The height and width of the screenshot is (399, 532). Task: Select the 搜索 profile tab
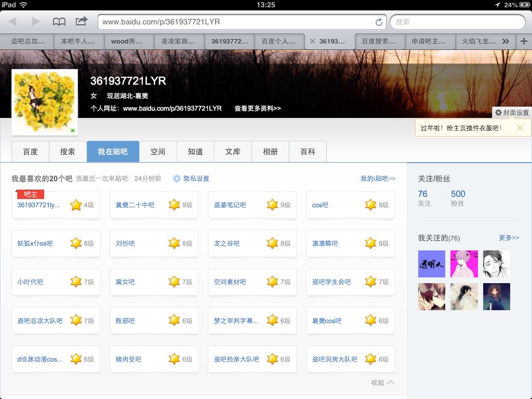[x=68, y=152]
